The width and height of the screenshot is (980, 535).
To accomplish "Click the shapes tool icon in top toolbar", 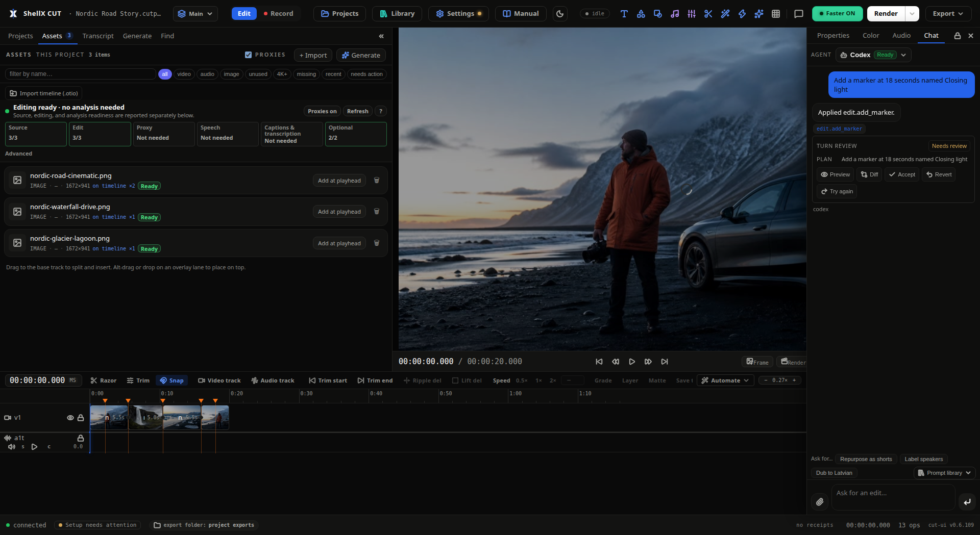I will (641, 14).
